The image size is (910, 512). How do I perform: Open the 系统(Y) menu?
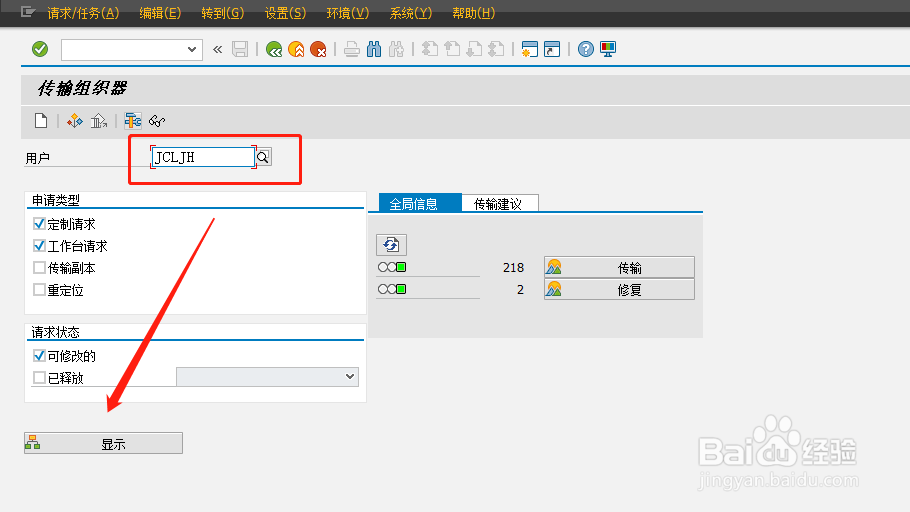pos(410,13)
